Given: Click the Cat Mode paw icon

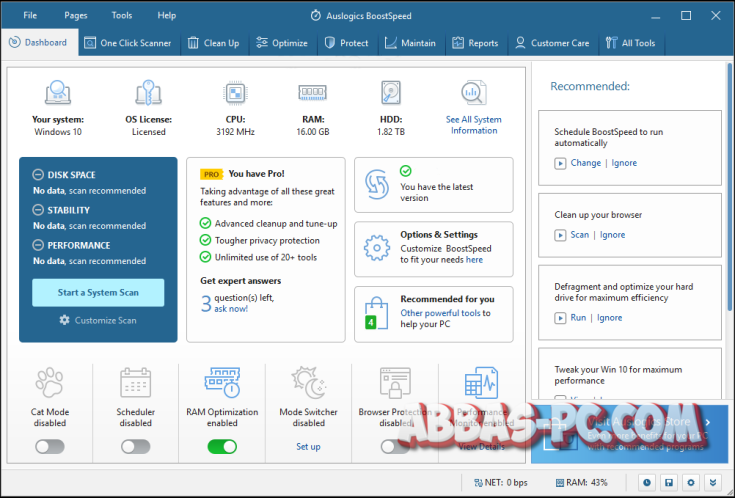Looking at the screenshot, I should coord(49,384).
